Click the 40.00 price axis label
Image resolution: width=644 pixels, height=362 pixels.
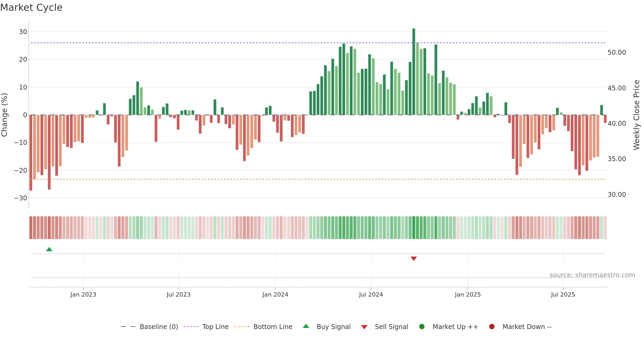pos(617,123)
